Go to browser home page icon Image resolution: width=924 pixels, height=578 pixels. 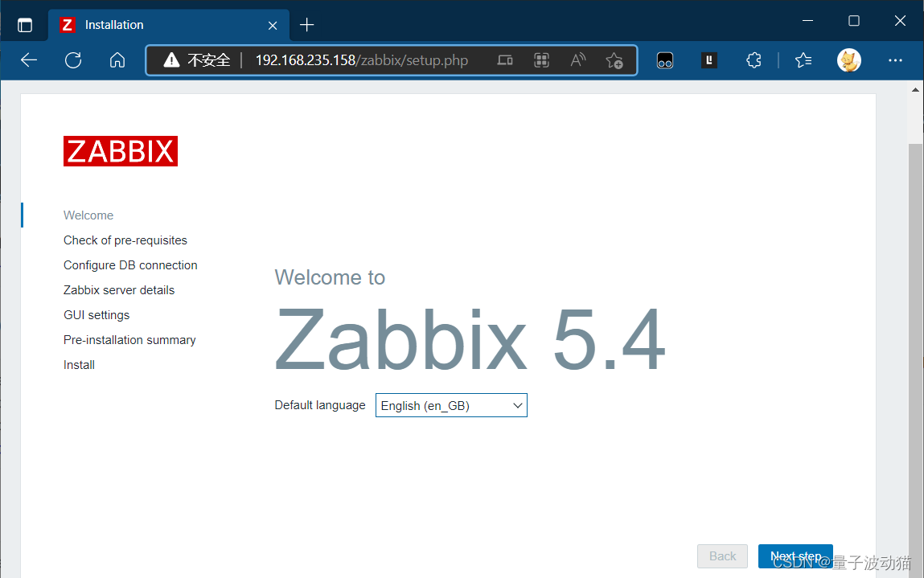(x=117, y=60)
